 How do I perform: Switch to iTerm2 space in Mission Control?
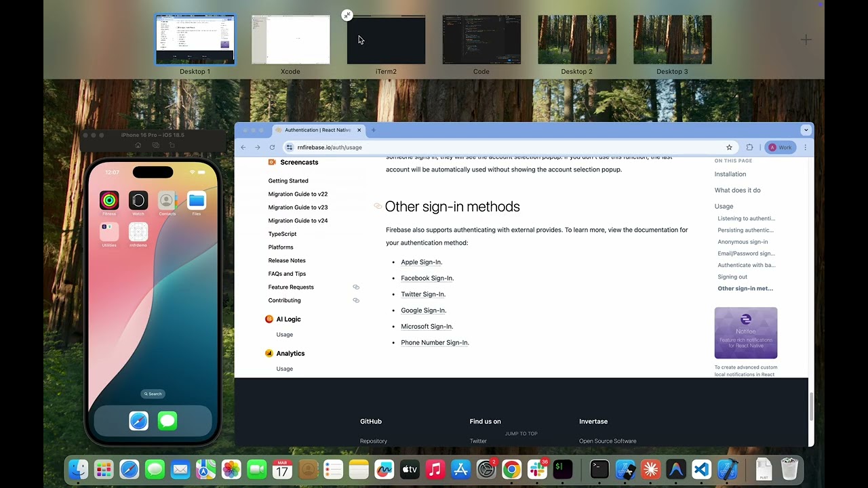pos(386,40)
